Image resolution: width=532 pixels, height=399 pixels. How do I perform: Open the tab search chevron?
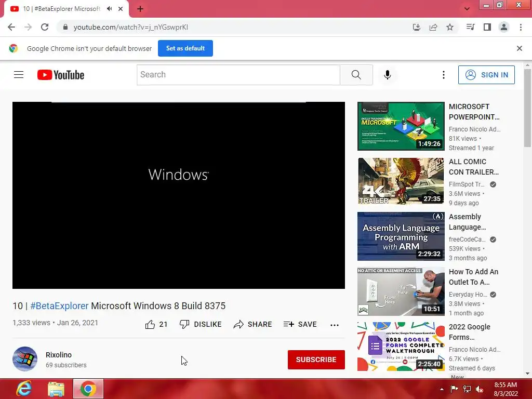467,9
